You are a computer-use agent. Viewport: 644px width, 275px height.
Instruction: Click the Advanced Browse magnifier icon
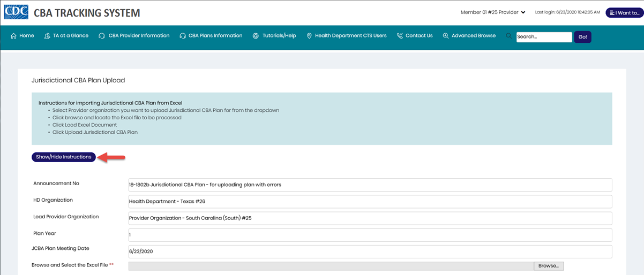(446, 36)
